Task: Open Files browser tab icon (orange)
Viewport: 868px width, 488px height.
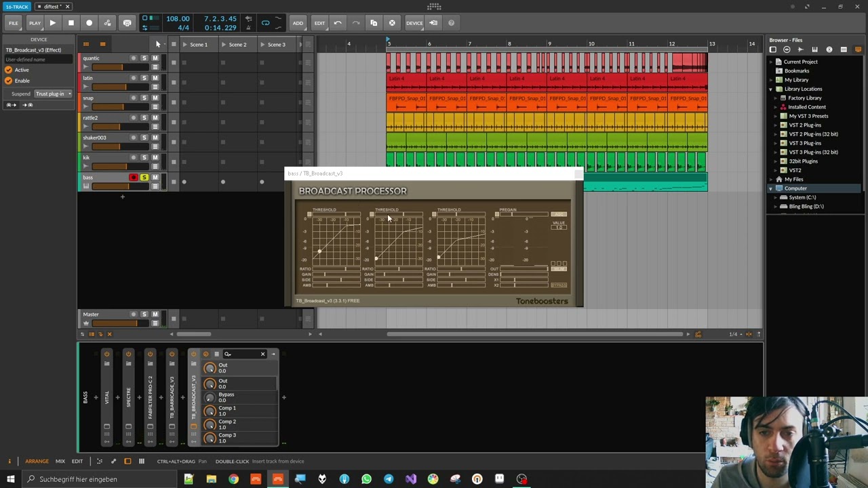Action: 858,49
